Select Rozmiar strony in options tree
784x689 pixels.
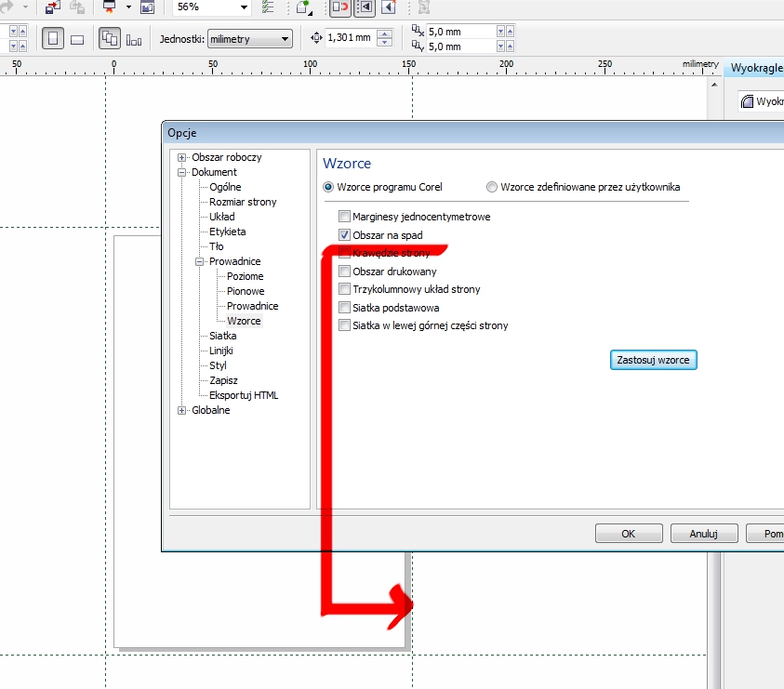(243, 202)
